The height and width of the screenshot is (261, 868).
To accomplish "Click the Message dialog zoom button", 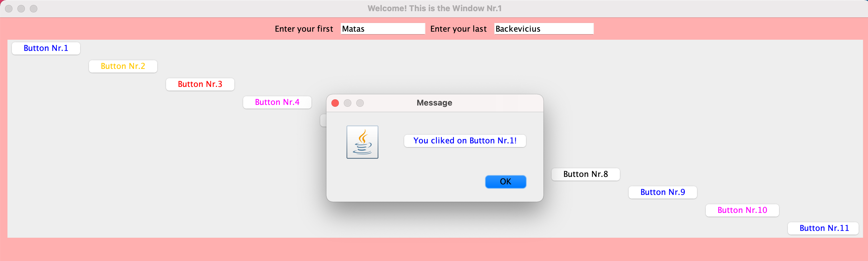I will click(x=360, y=103).
